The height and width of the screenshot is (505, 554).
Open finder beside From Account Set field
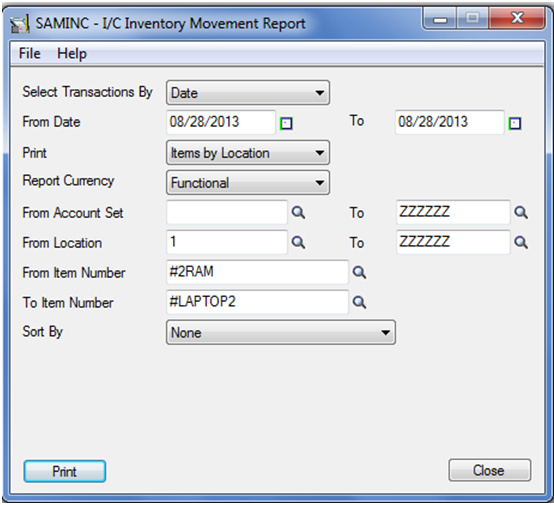click(x=298, y=212)
